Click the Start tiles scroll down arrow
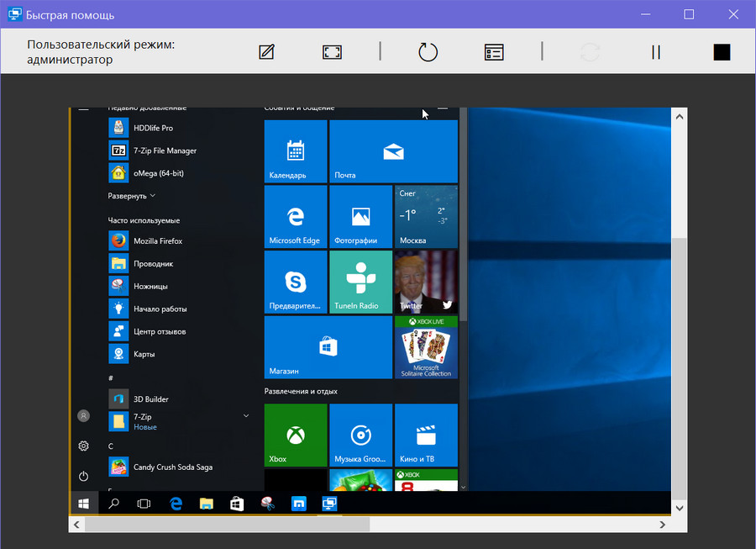756x549 pixels. pyautogui.click(x=464, y=488)
